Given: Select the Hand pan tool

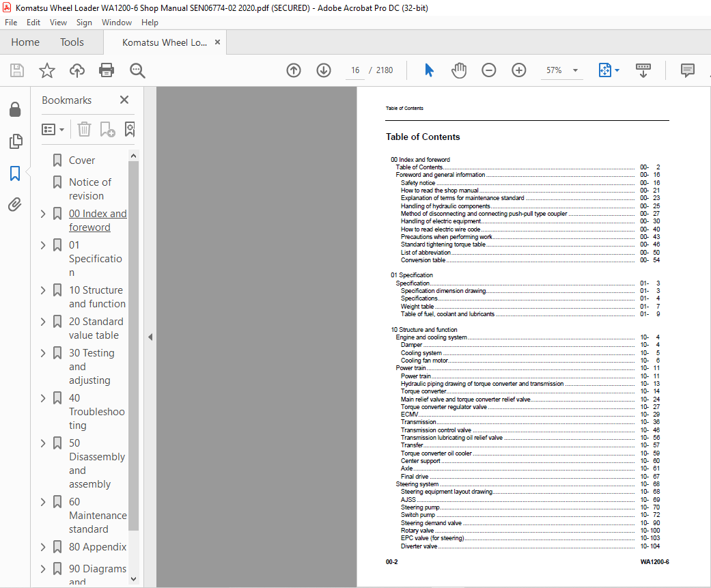Looking at the screenshot, I should pyautogui.click(x=459, y=70).
